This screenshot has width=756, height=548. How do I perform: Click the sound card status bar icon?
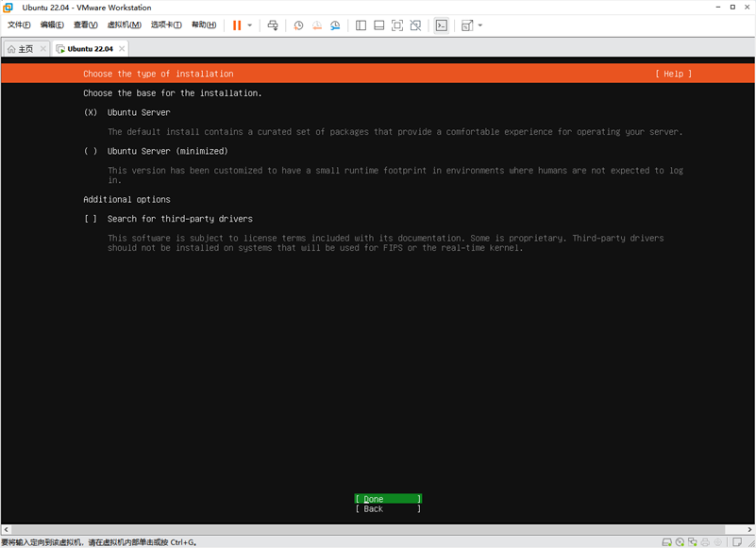click(718, 542)
